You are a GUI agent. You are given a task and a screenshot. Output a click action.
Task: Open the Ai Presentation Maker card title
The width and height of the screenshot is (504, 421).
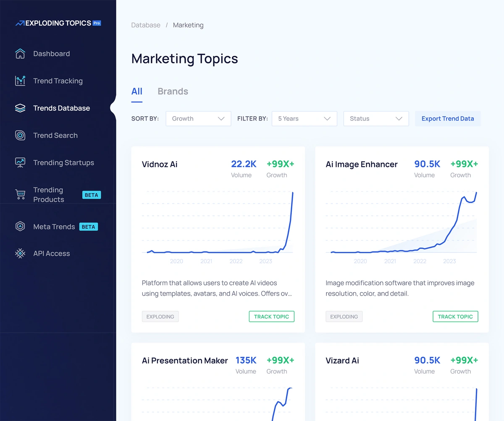pyautogui.click(x=185, y=361)
